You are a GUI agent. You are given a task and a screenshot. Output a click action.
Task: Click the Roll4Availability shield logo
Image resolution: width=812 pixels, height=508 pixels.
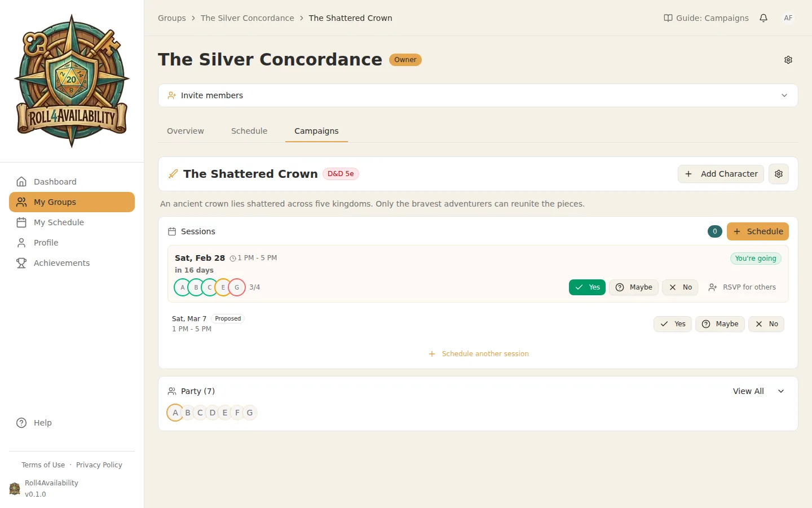click(72, 81)
